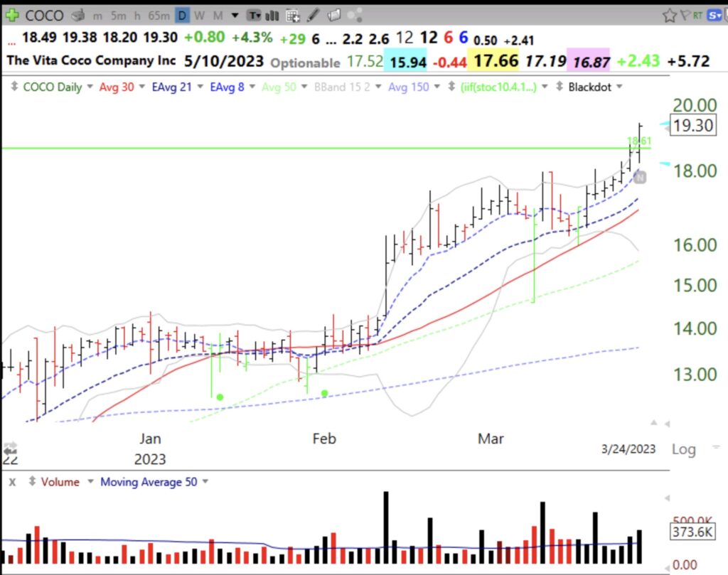
Task: Close the Volume pane with X
Action: pyautogui.click(x=13, y=482)
